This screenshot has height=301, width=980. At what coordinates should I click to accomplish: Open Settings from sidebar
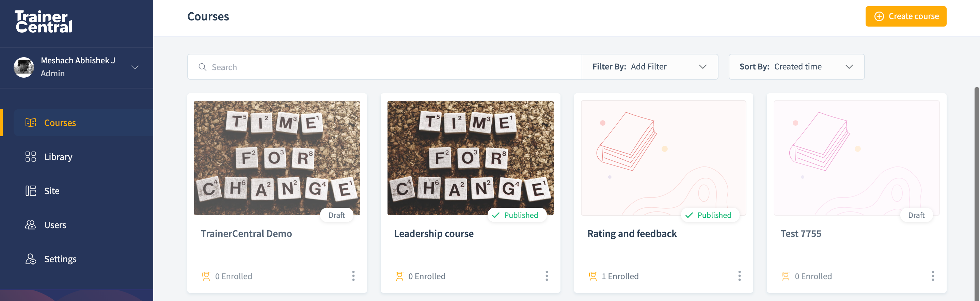point(60,259)
